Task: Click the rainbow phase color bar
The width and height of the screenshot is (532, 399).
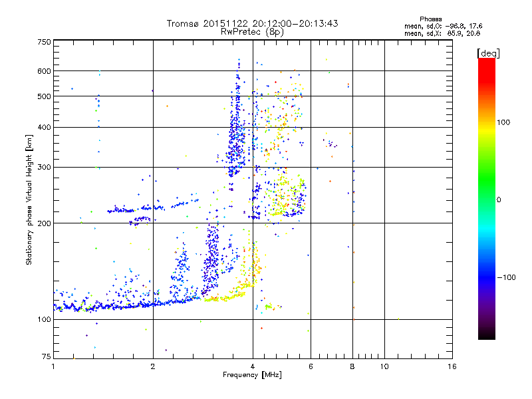Action: tap(487, 199)
